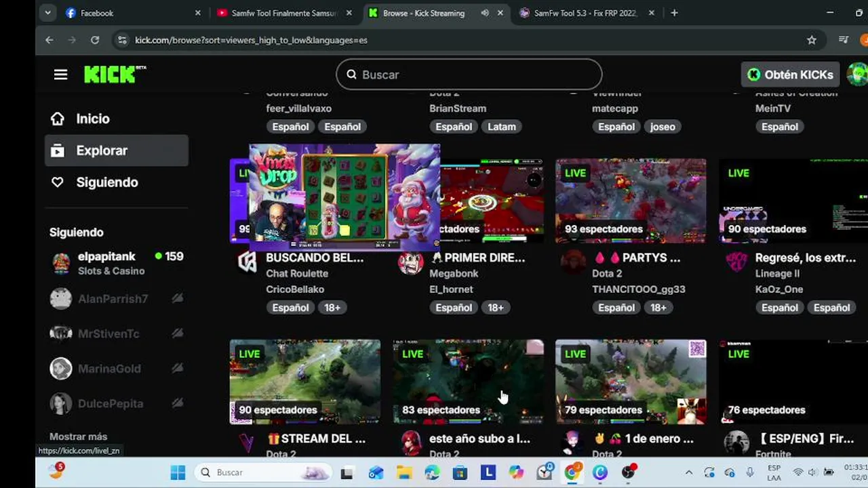Open stream thumbnail with 93 espectadores
Image resolution: width=868 pixels, height=488 pixels.
(x=631, y=201)
